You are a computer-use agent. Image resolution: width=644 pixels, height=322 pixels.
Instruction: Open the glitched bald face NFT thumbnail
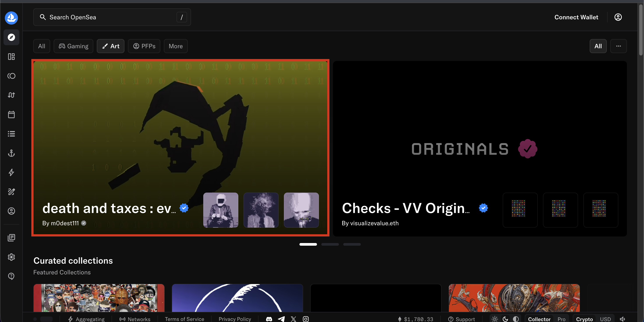tap(301, 210)
